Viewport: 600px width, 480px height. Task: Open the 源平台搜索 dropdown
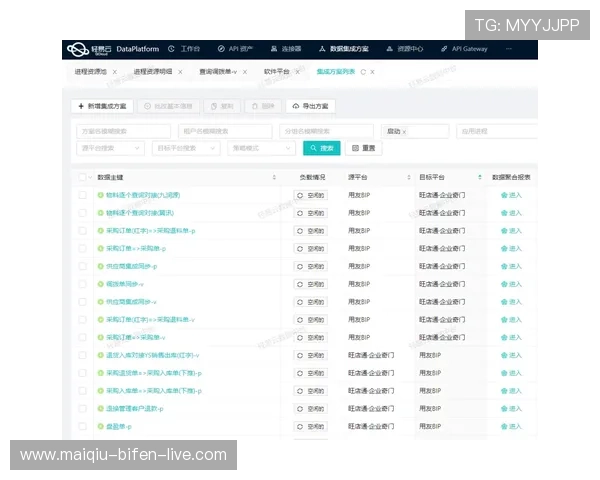click(111, 148)
